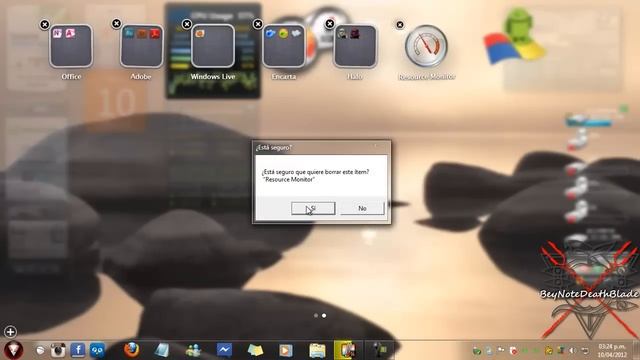Launch the Resource Monitor gauge icon
The width and height of the screenshot is (640, 360).
(x=426, y=46)
